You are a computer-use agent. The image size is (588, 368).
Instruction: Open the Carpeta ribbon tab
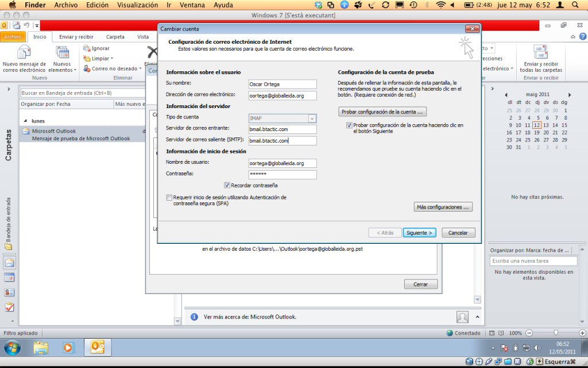click(x=115, y=37)
